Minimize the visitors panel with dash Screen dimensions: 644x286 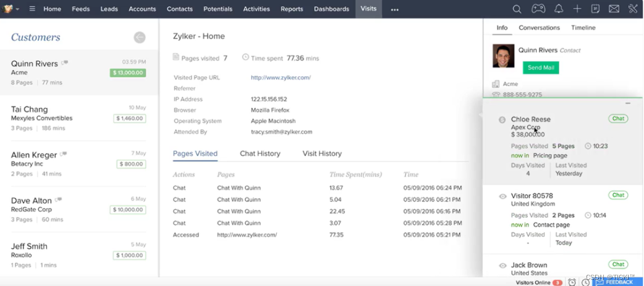point(627,103)
